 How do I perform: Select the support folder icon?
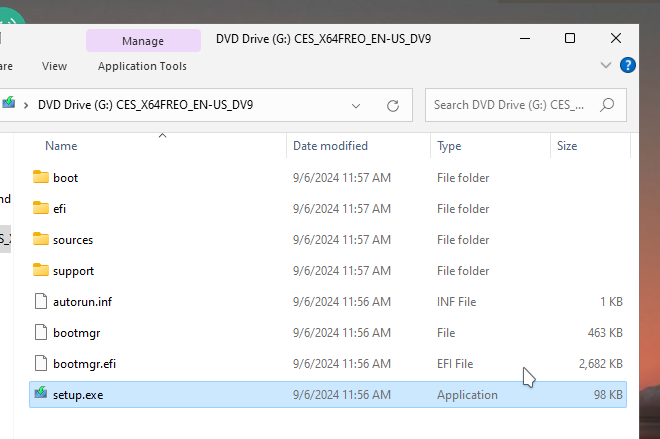[x=41, y=270]
